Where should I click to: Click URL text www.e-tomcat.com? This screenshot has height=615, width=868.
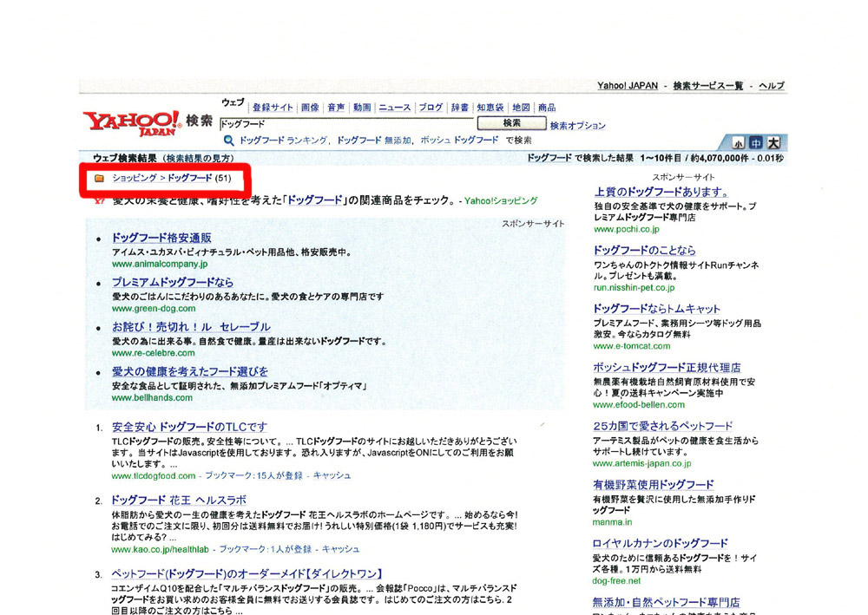point(632,346)
